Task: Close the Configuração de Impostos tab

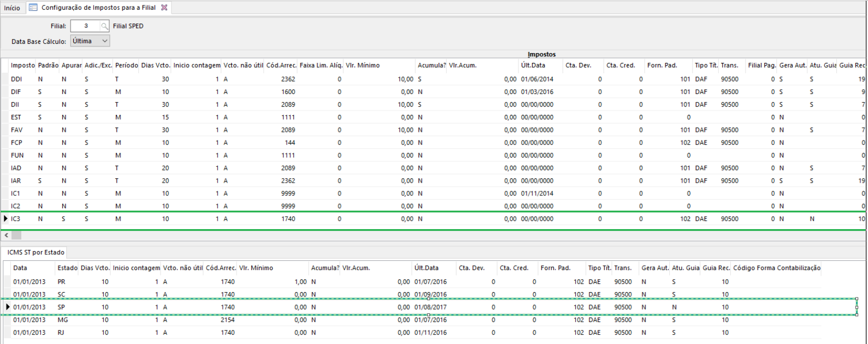Action: click(164, 8)
